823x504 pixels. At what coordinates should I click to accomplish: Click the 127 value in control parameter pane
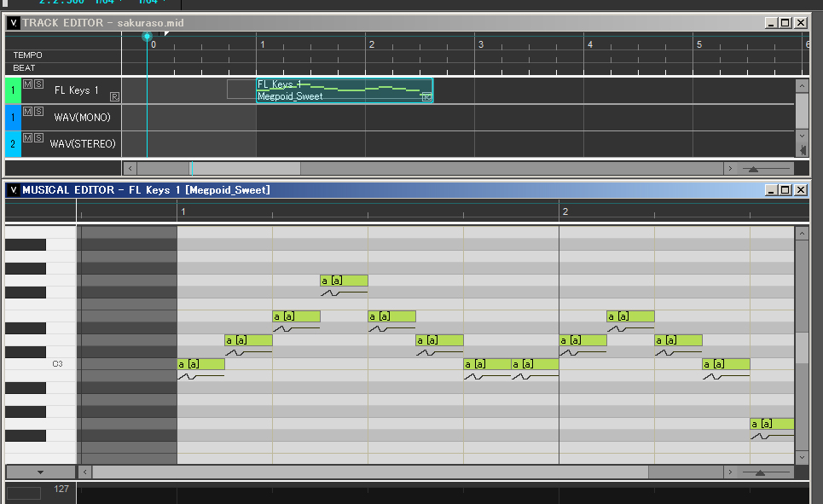61,489
